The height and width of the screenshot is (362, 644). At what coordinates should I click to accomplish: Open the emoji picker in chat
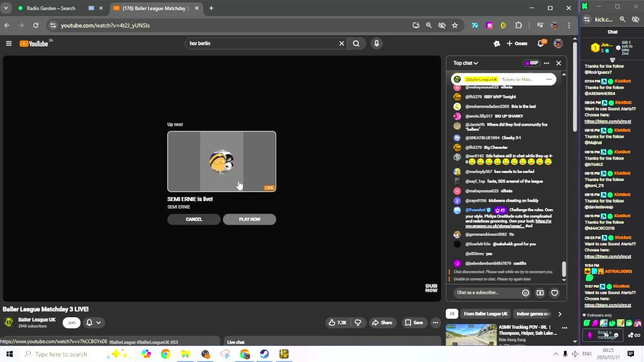(x=525, y=293)
